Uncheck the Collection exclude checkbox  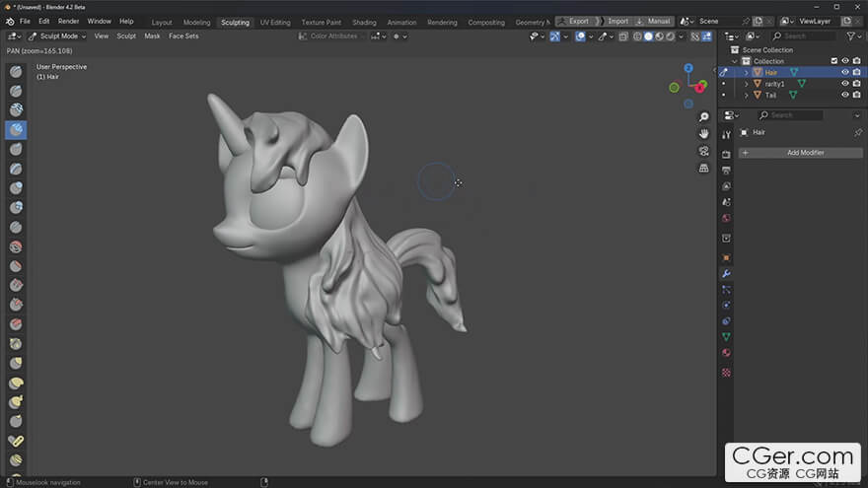click(x=834, y=61)
